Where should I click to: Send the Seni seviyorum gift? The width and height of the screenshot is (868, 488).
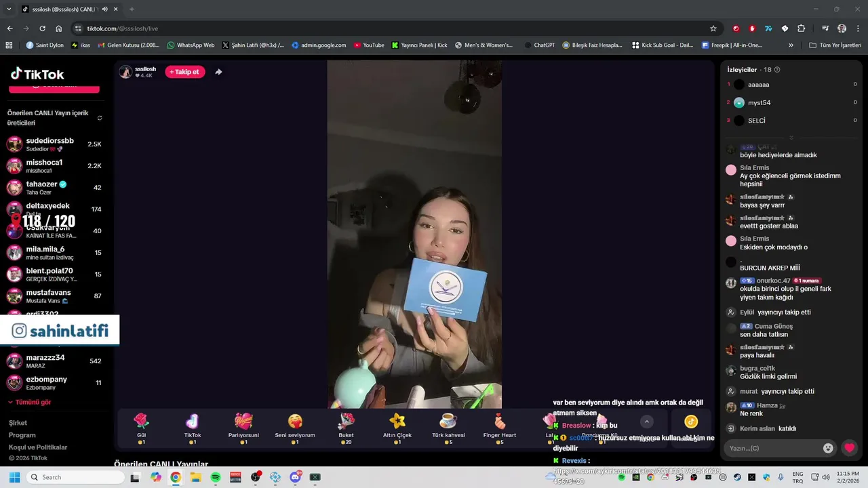click(295, 428)
